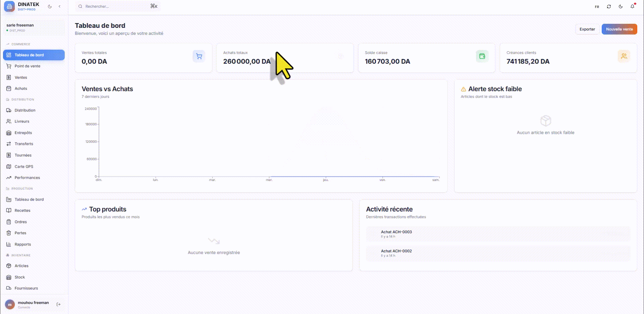The width and height of the screenshot is (644, 314).
Task: Click the shopping cart icon on Ventes totales
Action: click(x=199, y=56)
